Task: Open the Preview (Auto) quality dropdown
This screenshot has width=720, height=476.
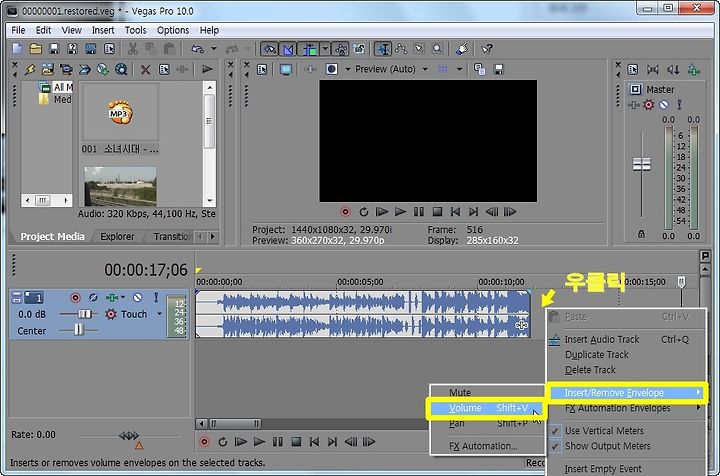Action: 425,69
